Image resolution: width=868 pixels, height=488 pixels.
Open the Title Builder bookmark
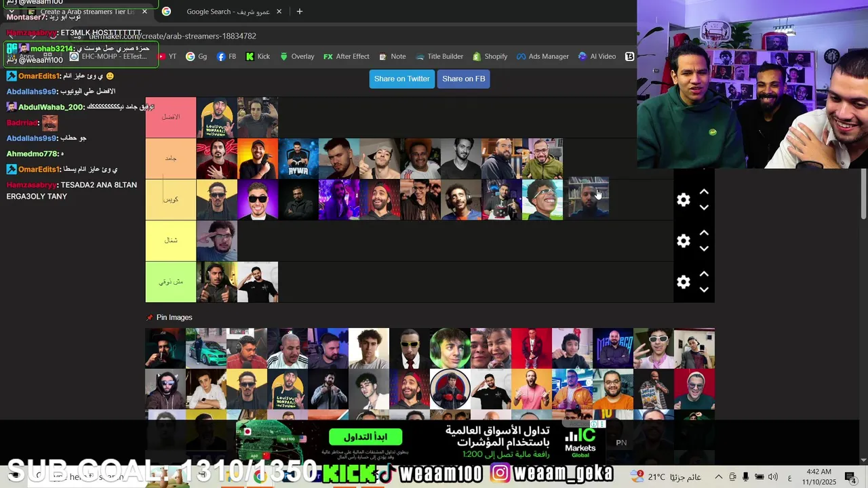tap(439, 56)
